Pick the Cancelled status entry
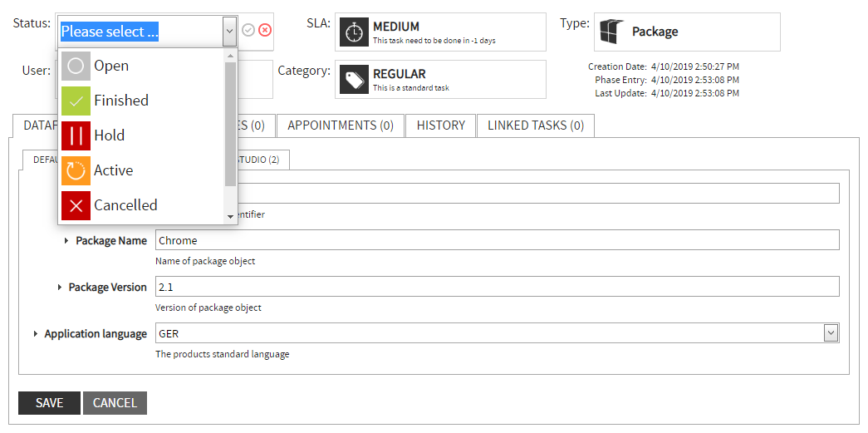Viewport: 868px width, 433px height. 141,205
